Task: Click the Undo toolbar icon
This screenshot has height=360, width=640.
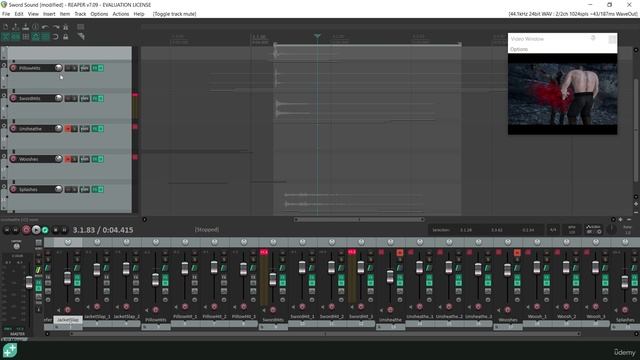Action: tap(45, 27)
